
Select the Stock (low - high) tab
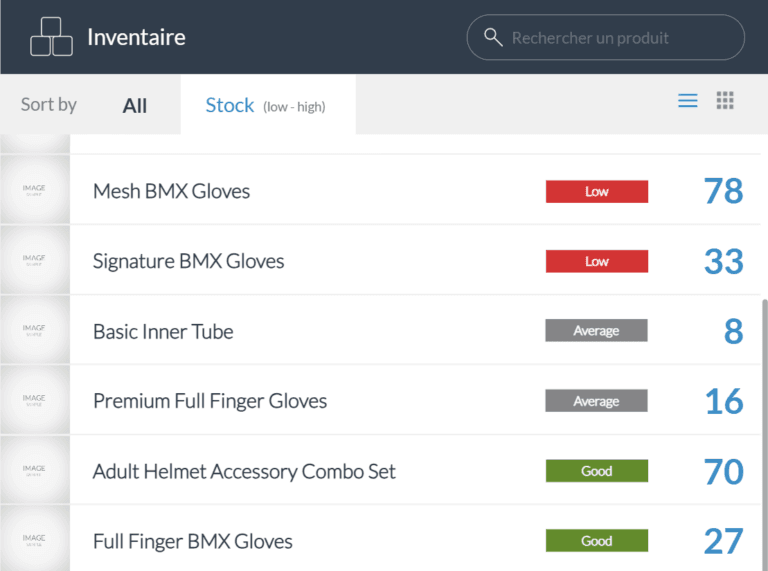coord(266,105)
